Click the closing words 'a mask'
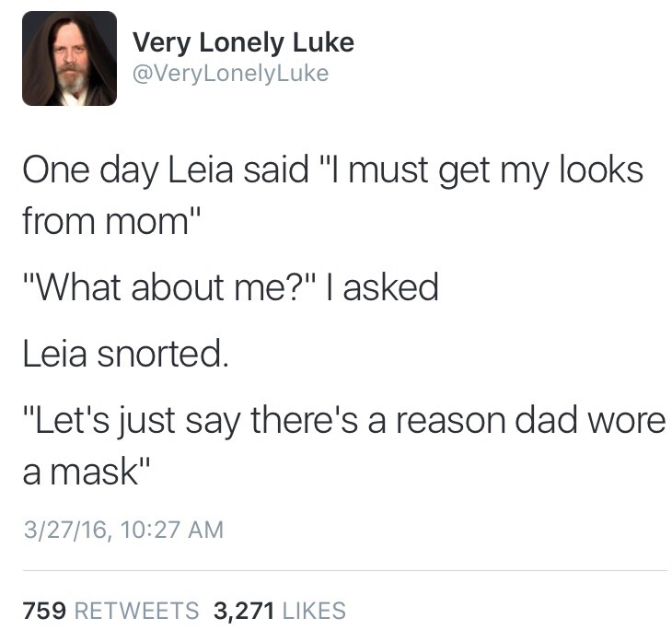The width and height of the screenshot is (672, 630). pyautogui.click(x=87, y=472)
